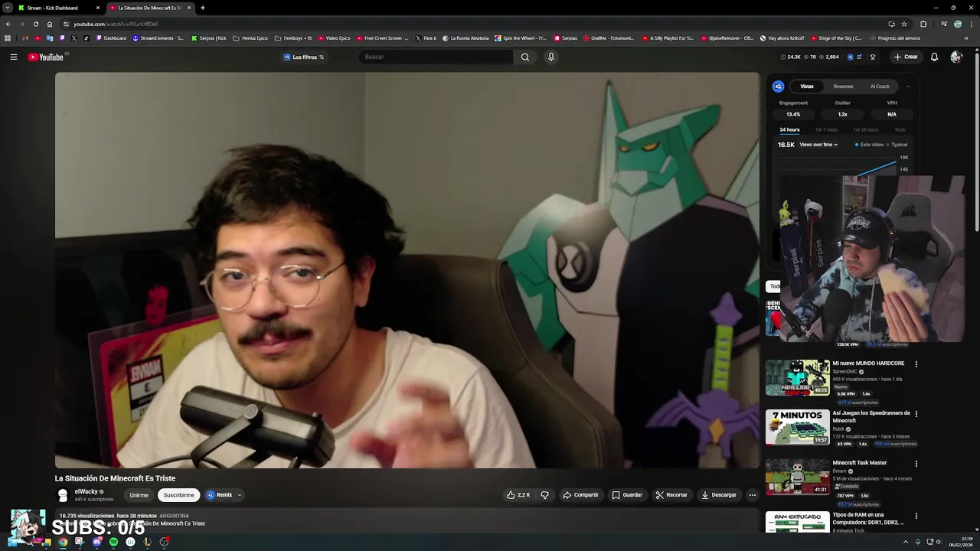Reload the page in Chrome

(35, 24)
